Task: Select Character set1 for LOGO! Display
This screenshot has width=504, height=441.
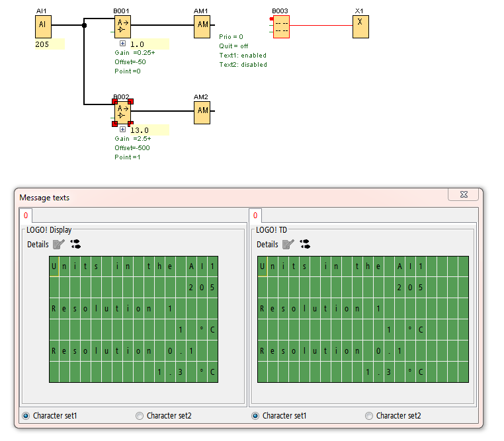Action: pyautogui.click(x=26, y=416)
